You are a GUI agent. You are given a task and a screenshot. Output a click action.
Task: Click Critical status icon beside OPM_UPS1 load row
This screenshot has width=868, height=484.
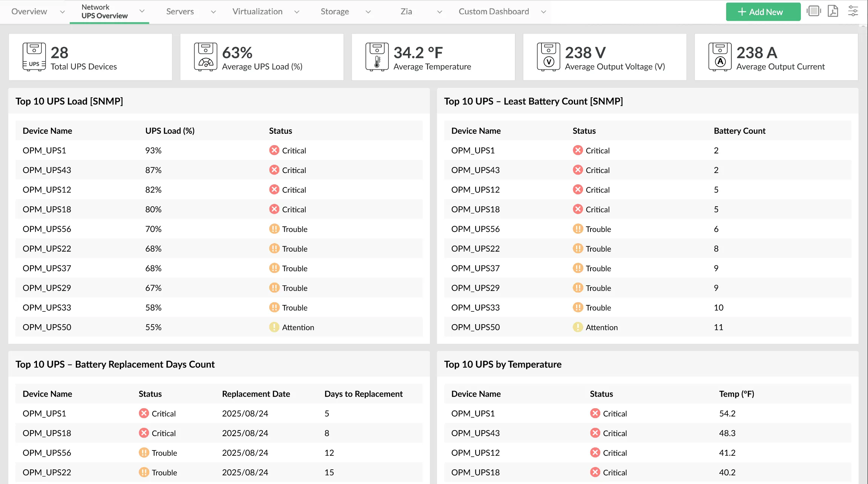pyautogui.click(x=274, y=150)
